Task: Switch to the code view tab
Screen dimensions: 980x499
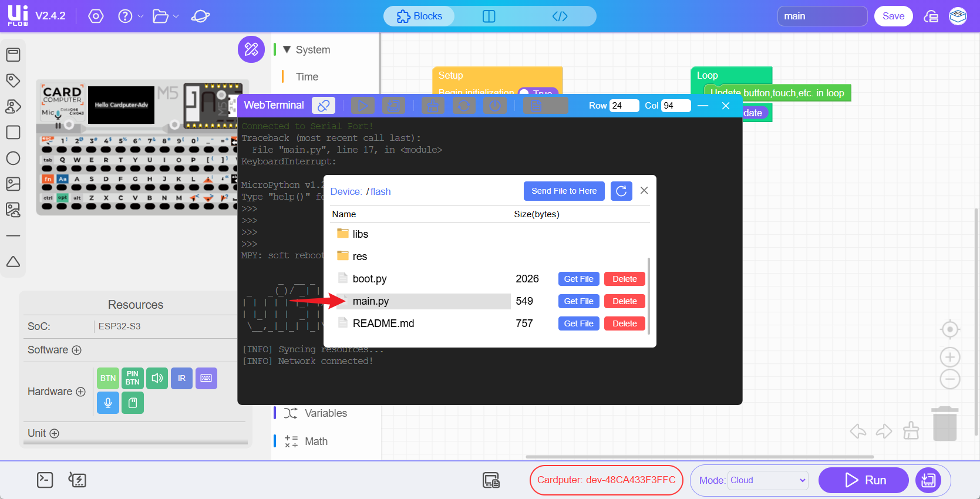Action: [x=560, y=16]
